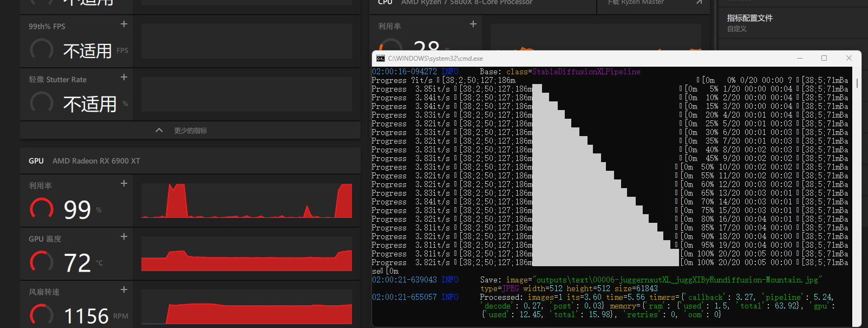Add the Stutter Rate metric using its plus icon
The height and width of the screenshot is (328, 868).
(x=124, y=77)
